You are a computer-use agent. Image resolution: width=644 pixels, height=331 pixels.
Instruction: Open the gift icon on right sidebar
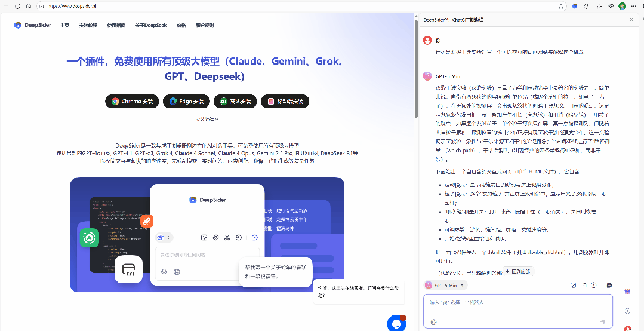click(x=627, y=291)
